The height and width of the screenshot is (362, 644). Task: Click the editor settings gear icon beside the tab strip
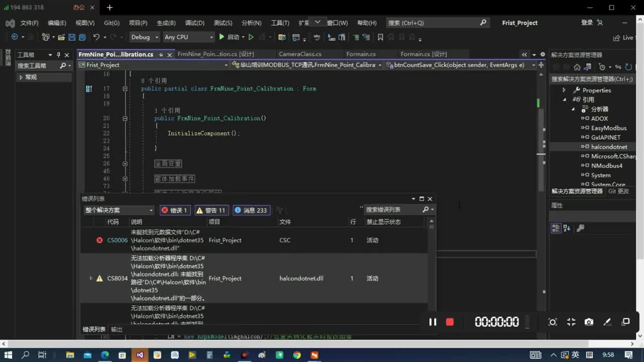point(542,54)
